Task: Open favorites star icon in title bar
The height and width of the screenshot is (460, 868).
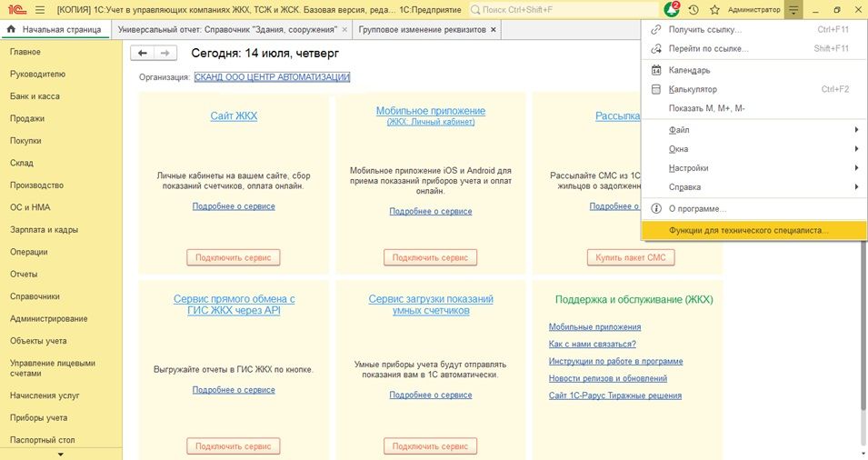Action: click(714, 10)
